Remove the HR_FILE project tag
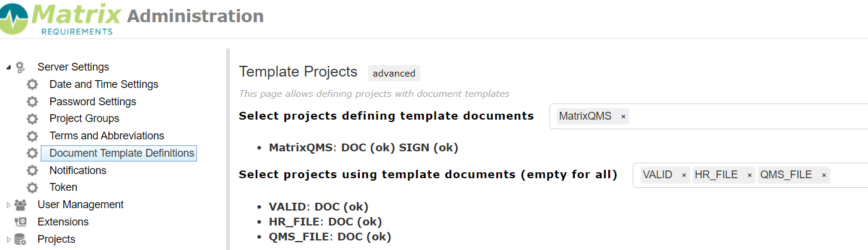868x250 pixels. coord(749,175)
